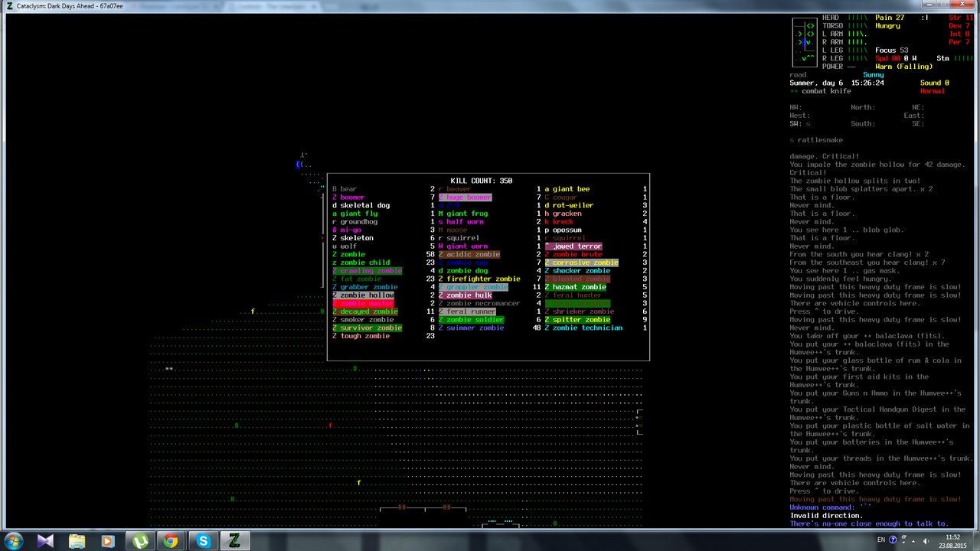Viewport: 980px width, 551px height.
Task: Select the 'corrosive zombie' kill entry
Action: click(581, 262)
